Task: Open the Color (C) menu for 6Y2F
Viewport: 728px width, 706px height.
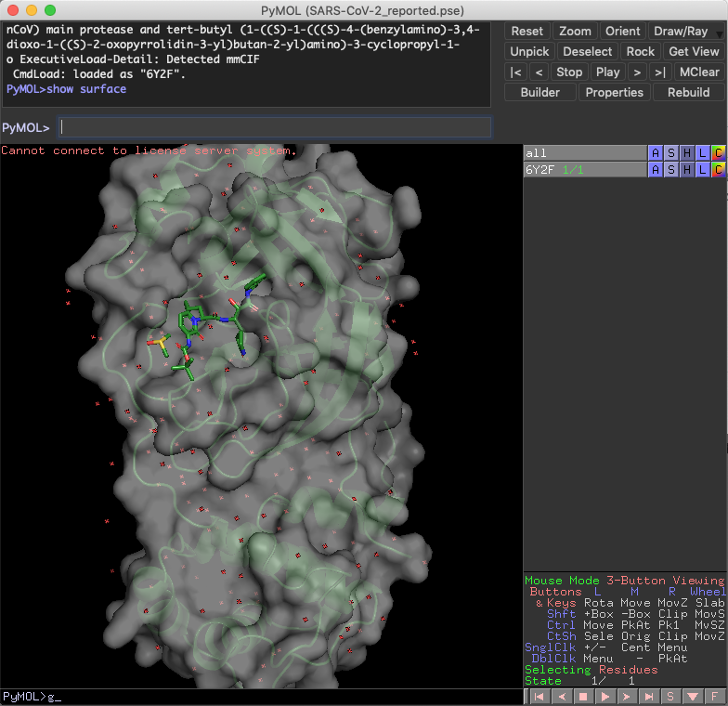Action: [719, 169]
